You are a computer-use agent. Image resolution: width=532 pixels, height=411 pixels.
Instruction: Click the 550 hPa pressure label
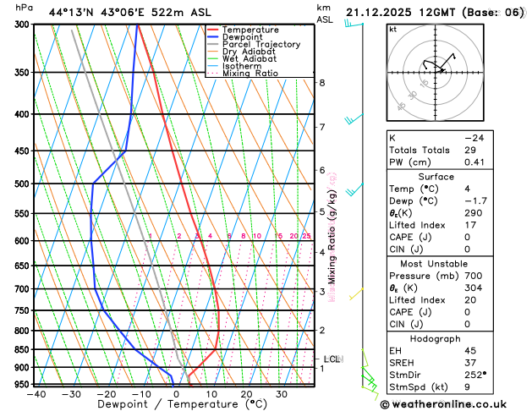(x=24, y=214)
